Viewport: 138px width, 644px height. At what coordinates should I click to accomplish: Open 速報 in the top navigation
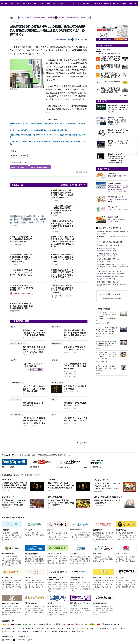(18, 4)
